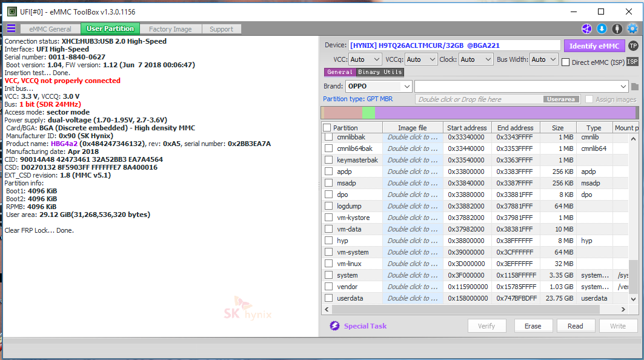Screen dimensions: 644x360
Task: Click the 'Double click or Drop file here' field
Action: (479, 99)
